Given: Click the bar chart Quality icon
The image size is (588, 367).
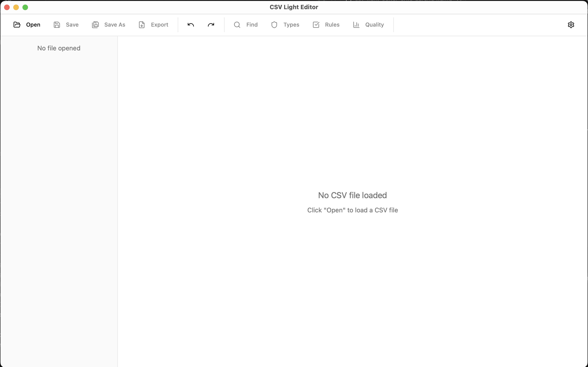Looking at the screenshot, I should point(356,25).
